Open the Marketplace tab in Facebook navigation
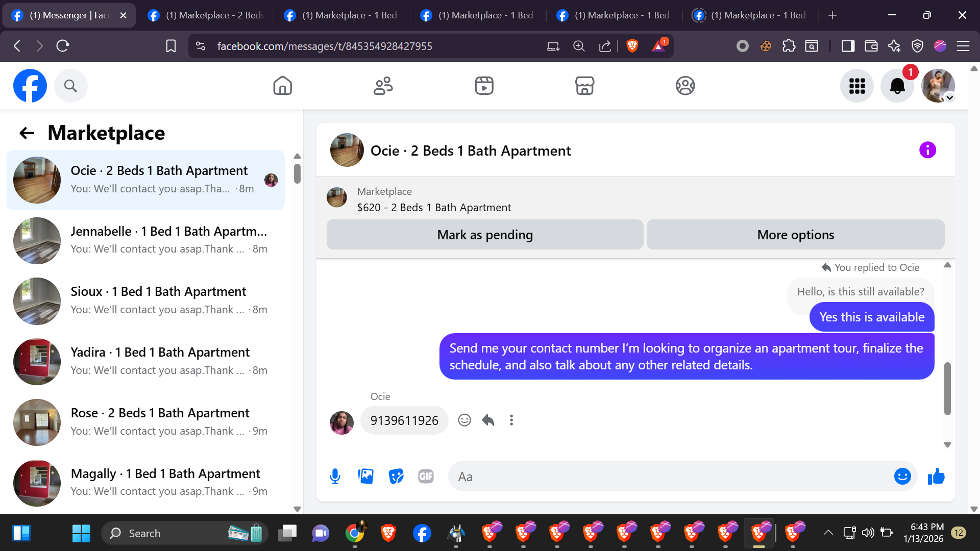This screenshot has width=980, height=551. click(584, 86)
